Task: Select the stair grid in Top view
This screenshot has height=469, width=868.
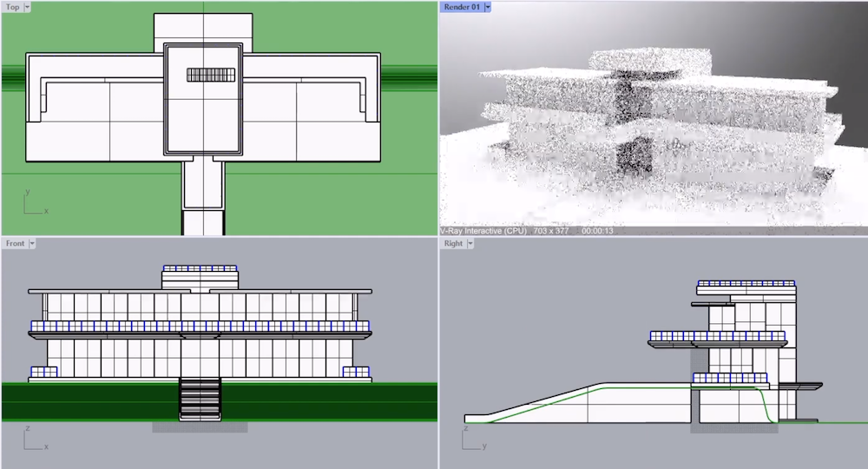Action: click(211, 75)
